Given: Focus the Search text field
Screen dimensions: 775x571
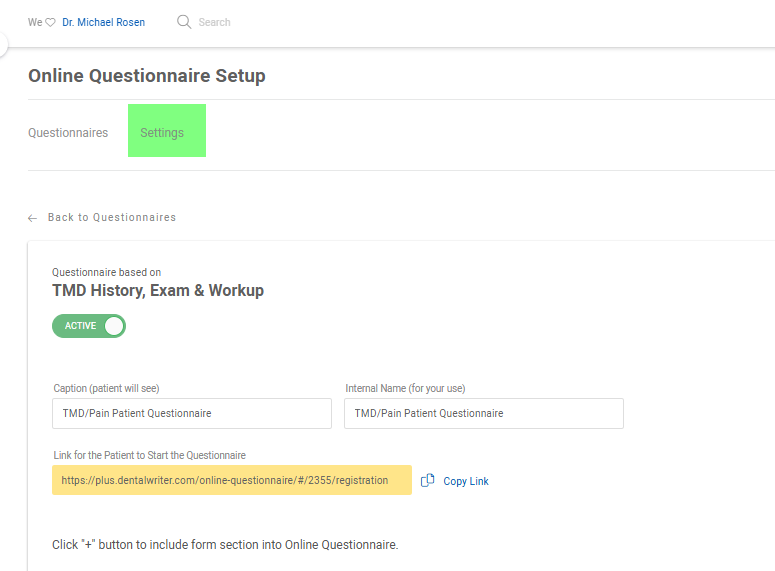Looking at the screenshot, I should [214, 22].
